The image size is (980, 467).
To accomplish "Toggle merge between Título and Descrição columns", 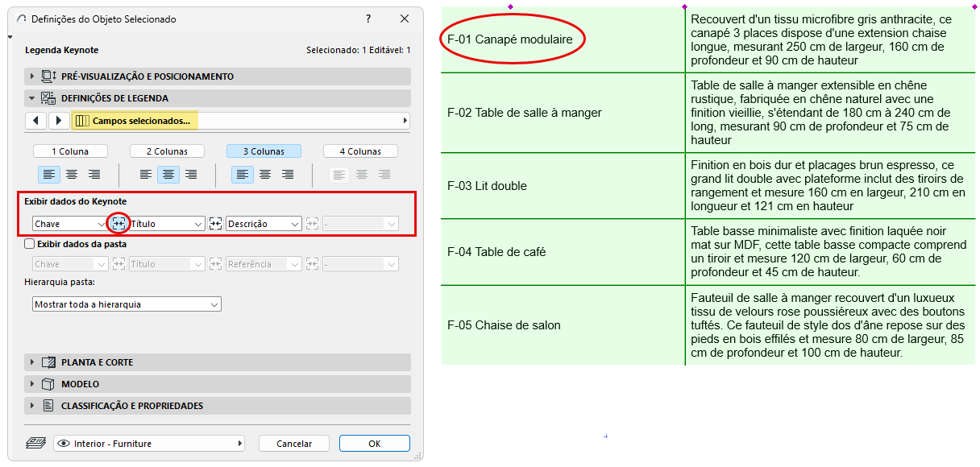I will pos(215,224).
